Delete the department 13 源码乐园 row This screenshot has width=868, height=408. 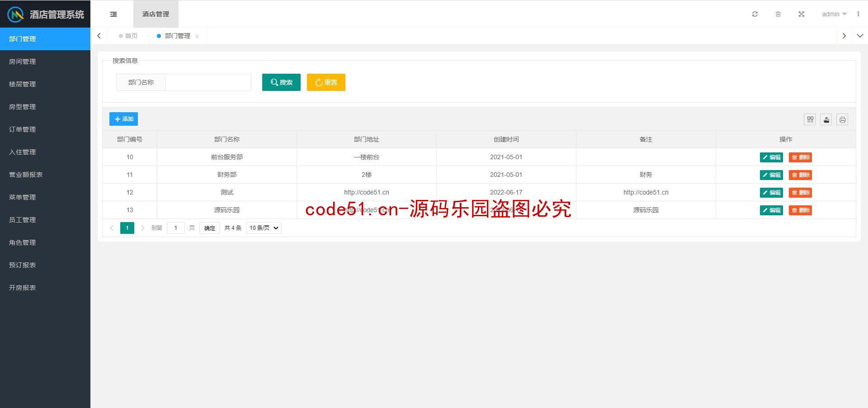click(800, 210)
